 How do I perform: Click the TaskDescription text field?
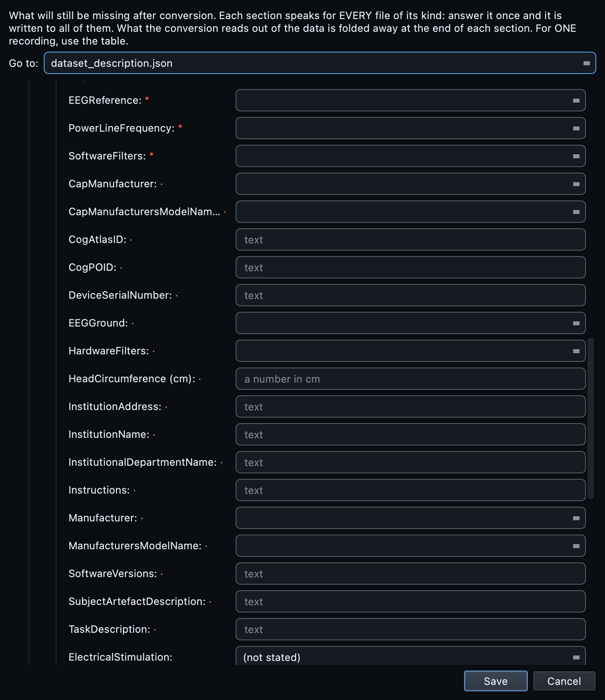click(410, 629)
